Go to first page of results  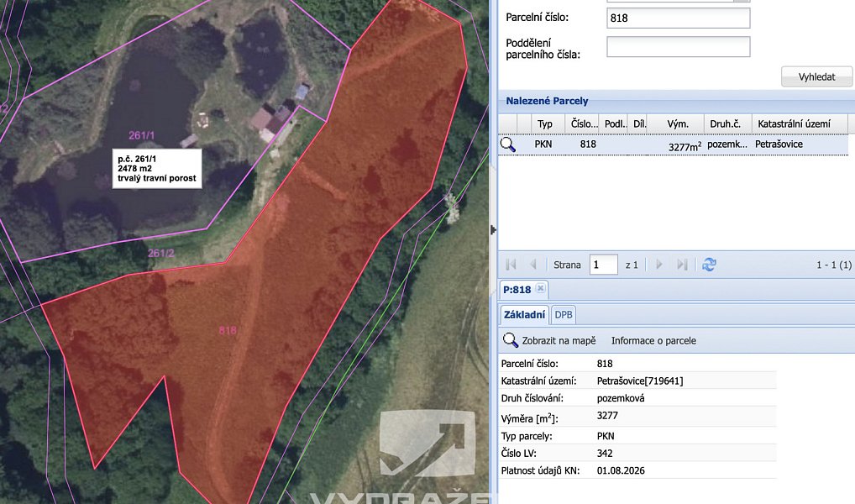511,265
